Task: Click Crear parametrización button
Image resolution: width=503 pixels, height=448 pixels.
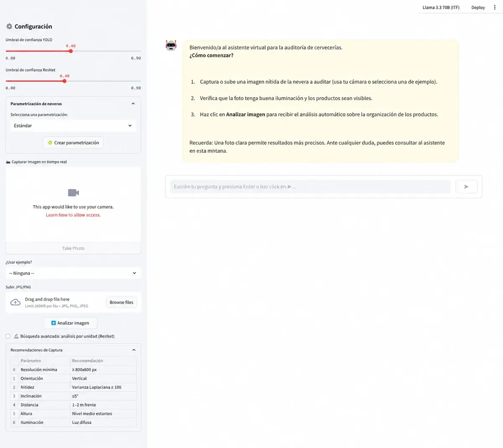Action: click(x=73, y=143)
